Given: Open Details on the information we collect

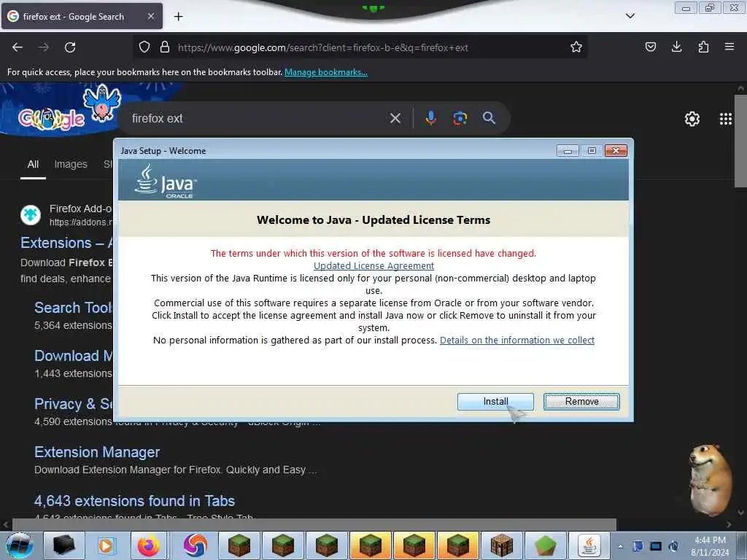Looking at the screenshot, I should 517,340.
